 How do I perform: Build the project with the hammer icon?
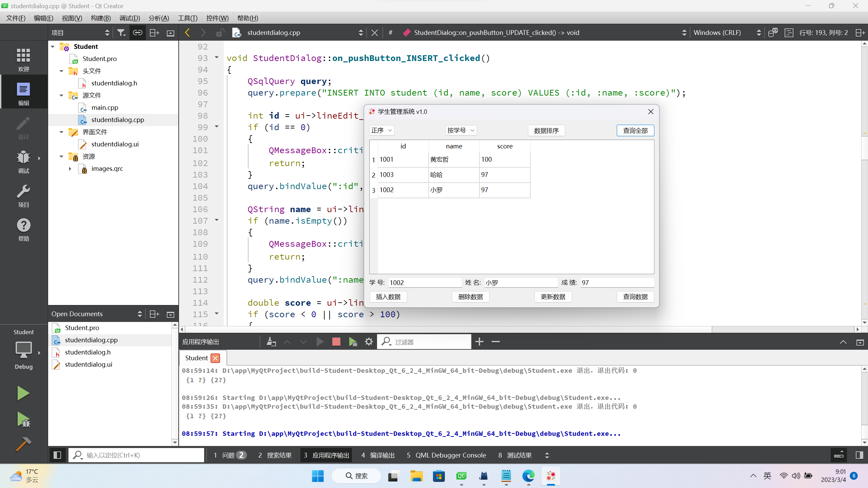23,444
